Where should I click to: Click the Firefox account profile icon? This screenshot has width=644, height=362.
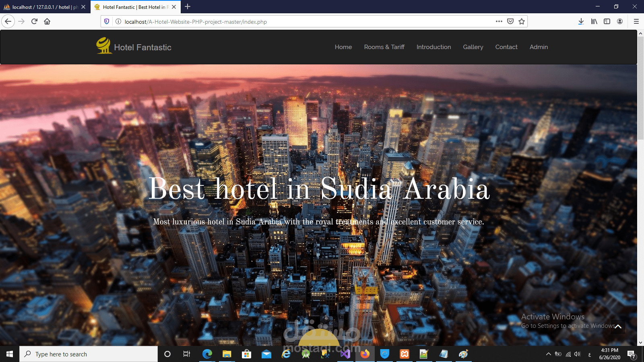[x=620, y=21]
